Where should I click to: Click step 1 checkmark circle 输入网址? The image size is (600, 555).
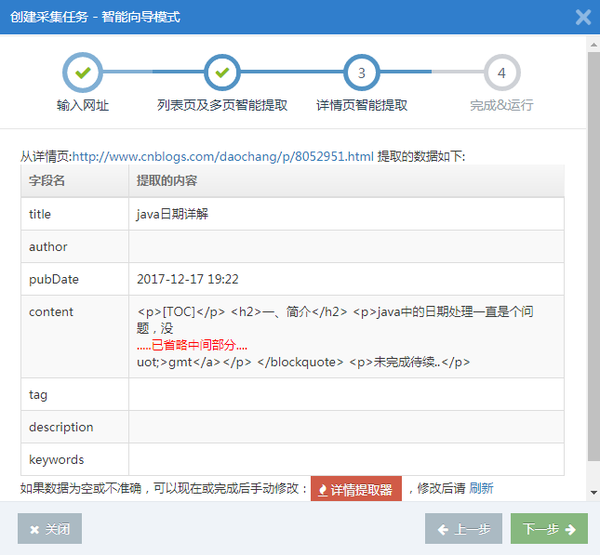click(x=83, y=72)
